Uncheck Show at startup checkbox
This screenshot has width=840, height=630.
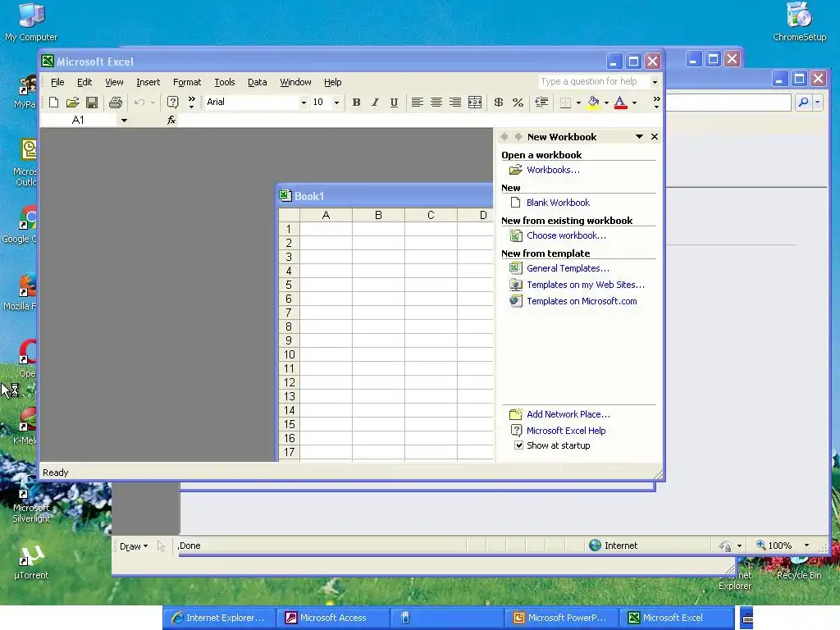point(518,445)
